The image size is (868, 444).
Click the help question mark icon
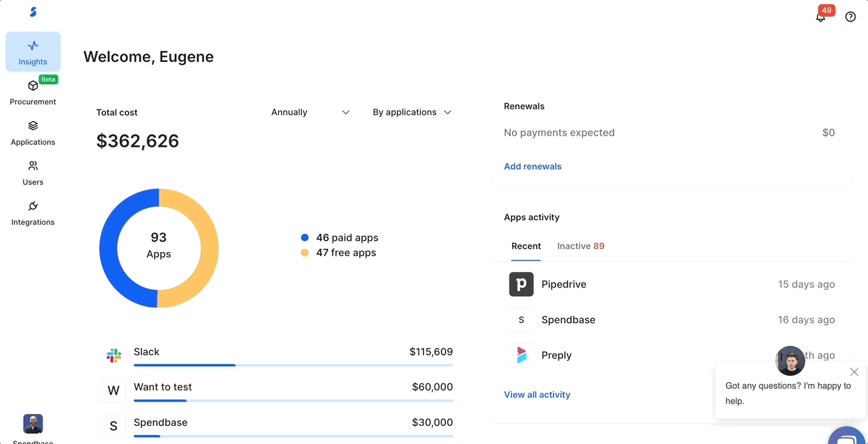click(851, 17)
